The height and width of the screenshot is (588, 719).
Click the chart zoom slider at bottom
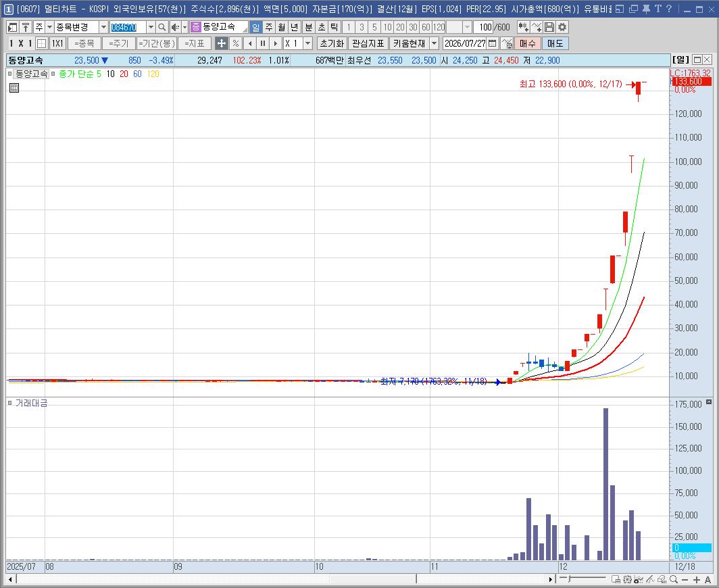coord(582,579)
